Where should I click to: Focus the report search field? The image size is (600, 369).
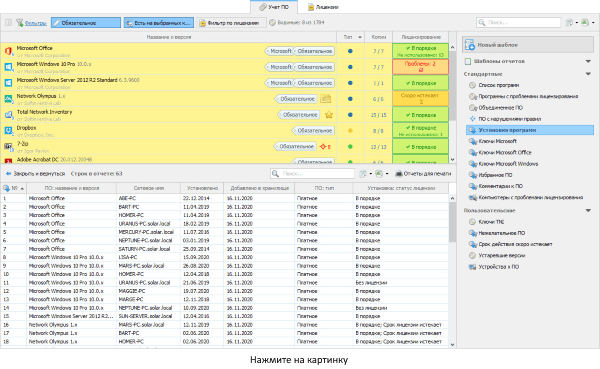coord(312,174)
